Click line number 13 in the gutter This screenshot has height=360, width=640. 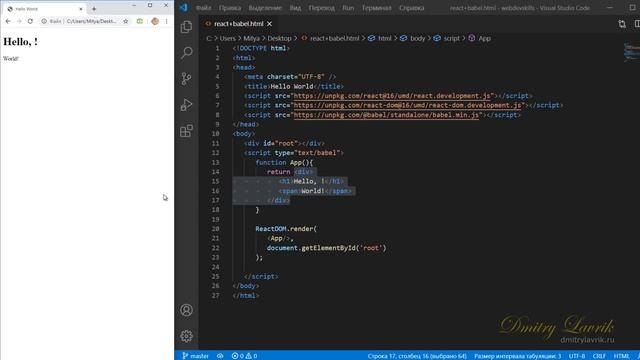tap(216, 162)
